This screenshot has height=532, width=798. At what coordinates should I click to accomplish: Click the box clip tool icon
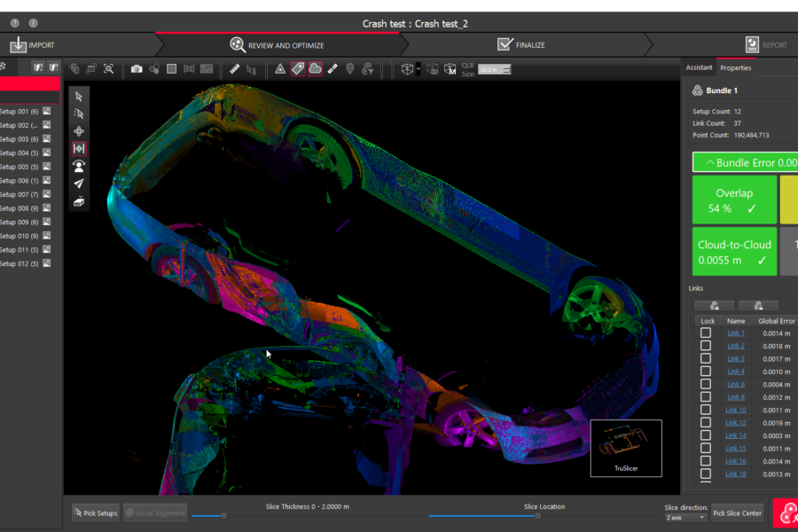79,201
